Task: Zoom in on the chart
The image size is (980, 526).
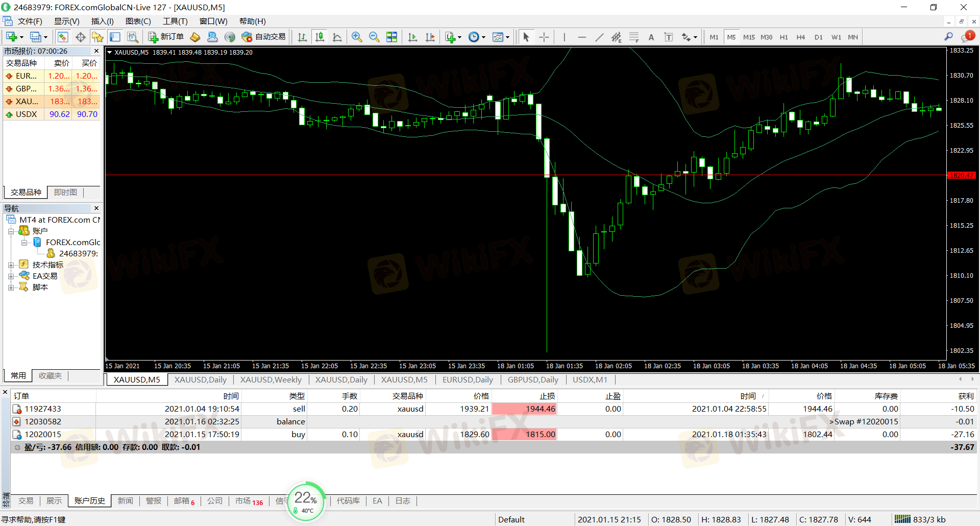Action: click(357, 37)
